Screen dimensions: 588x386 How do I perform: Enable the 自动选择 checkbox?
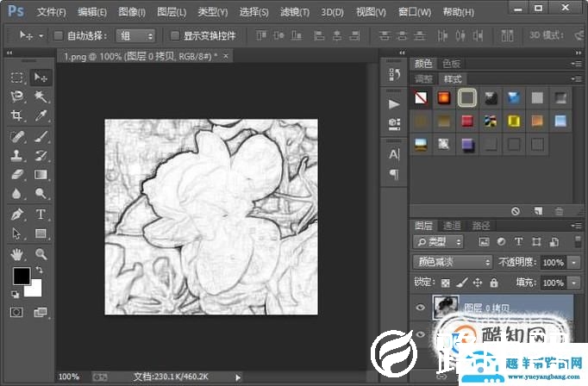[x=58, y=35]
